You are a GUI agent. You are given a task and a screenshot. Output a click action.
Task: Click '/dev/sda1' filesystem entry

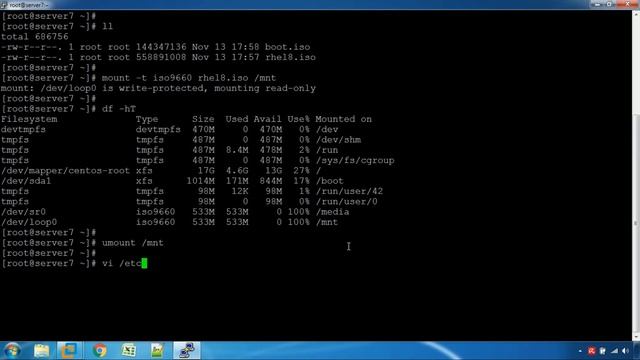tap(26, 181)
